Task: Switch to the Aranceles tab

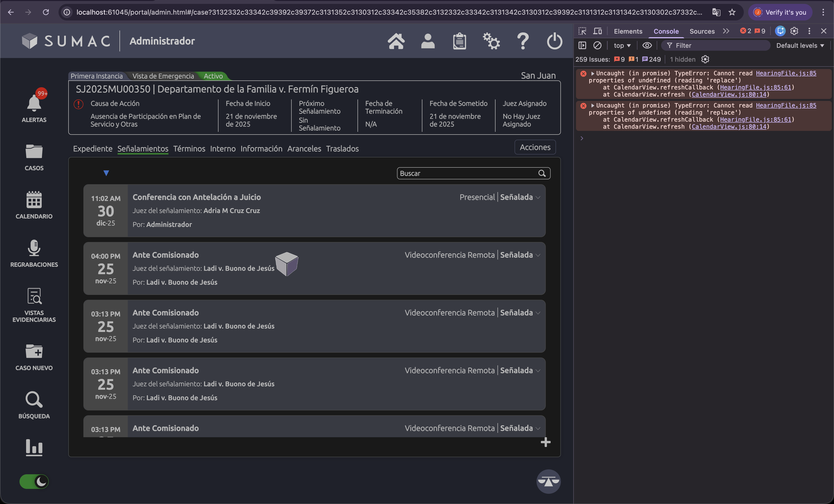Action: (x=304, y=148)
